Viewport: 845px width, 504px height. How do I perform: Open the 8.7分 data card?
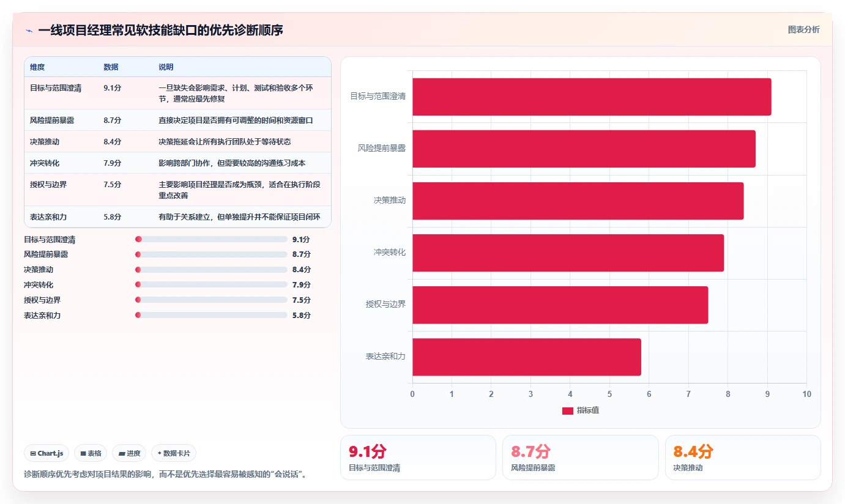pyautogui.click(x=581, y=458)
